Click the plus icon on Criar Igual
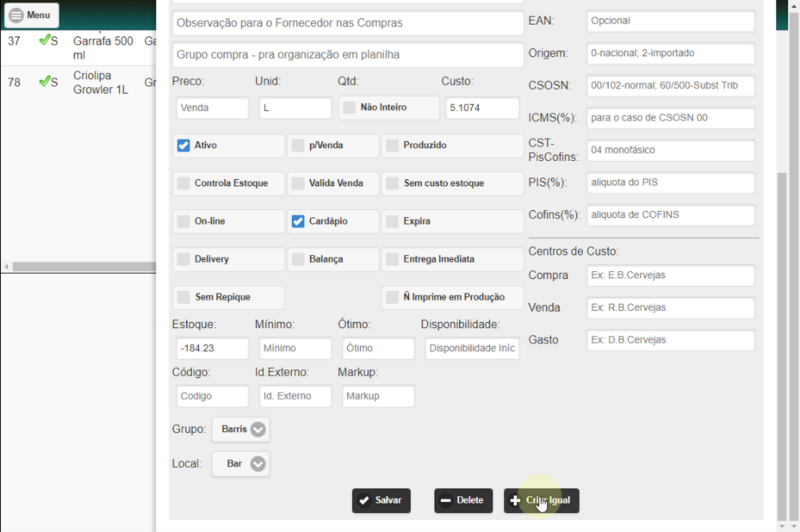800x532 pixels. [515, 500]
